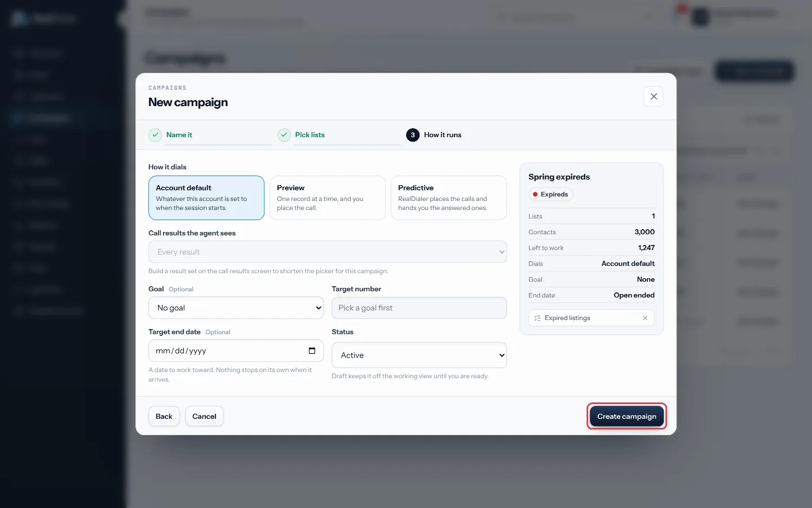Screen dimensions: 812x508
Task: Go back to the Name it step
Action: pos(170,135)
